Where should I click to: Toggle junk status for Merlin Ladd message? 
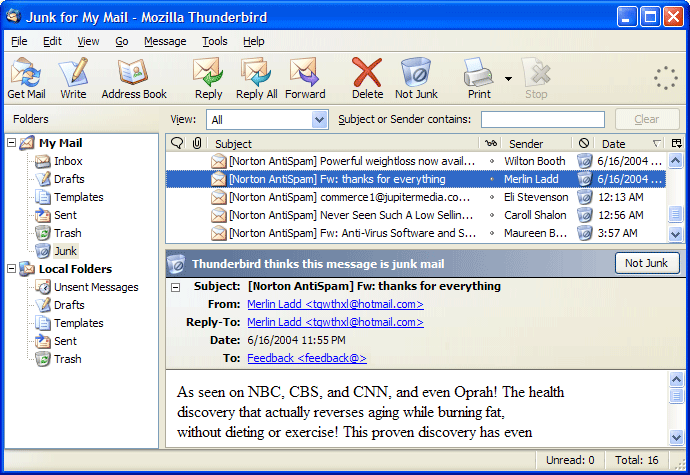[584, 179]
